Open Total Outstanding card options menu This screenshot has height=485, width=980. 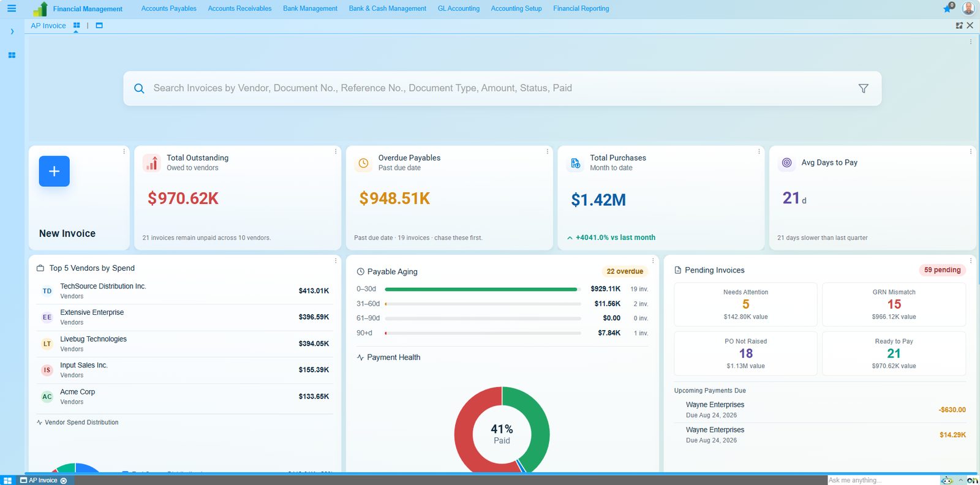[x=336, y=151]
